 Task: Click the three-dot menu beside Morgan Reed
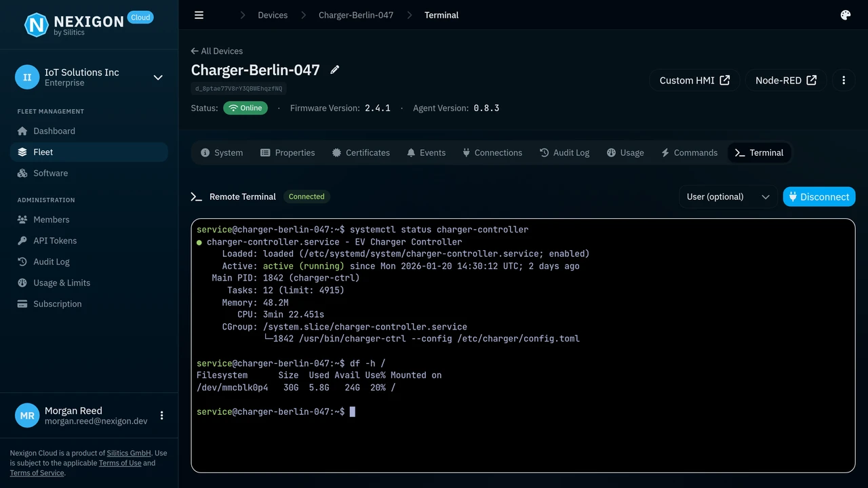coord(161,415)
